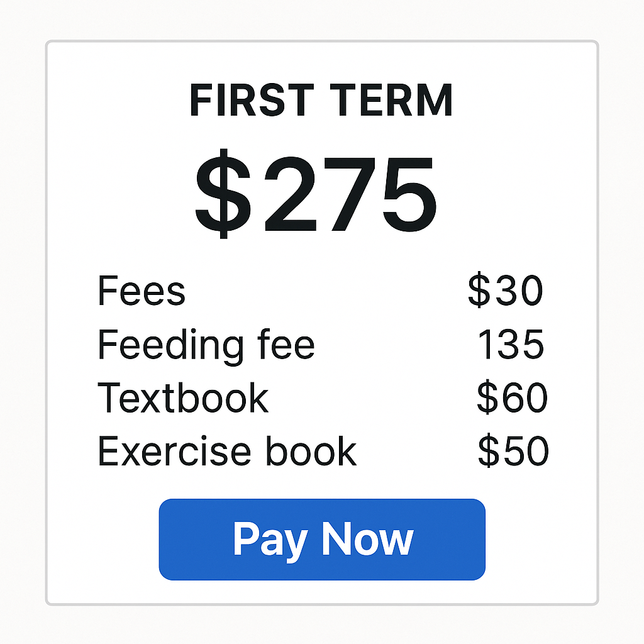Select the Textbook label
Screen dimensions: 644x644
coord(183,397)
